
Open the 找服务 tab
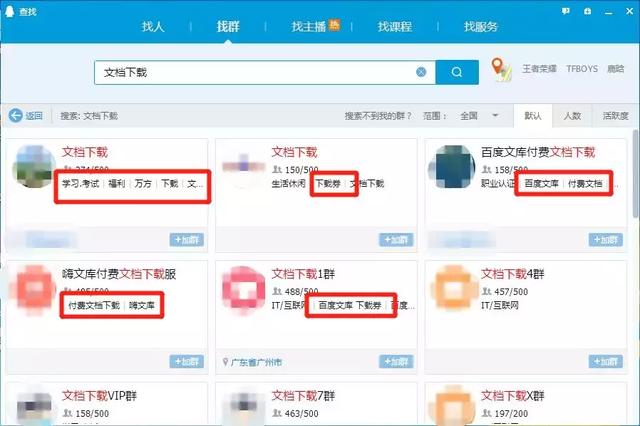pyautogui.click(x=480, y=27)
